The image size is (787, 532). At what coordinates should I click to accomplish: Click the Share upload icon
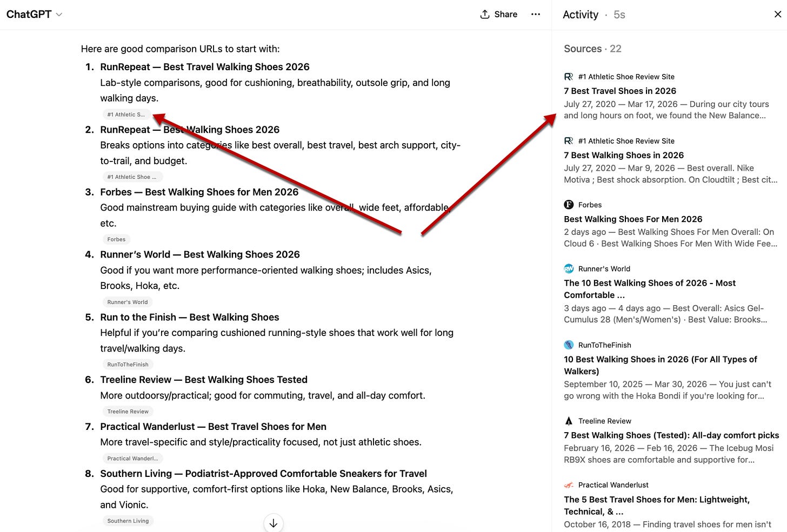point(485,14)
